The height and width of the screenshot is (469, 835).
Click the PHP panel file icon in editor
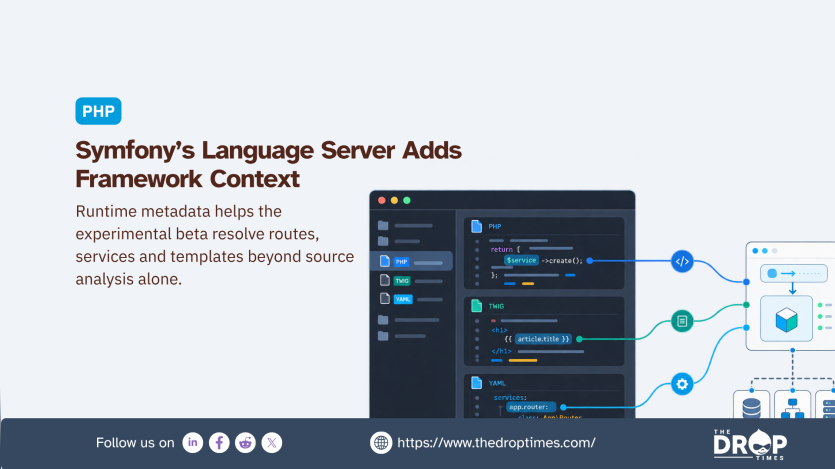pyautogui.click(x=477, y=226)
